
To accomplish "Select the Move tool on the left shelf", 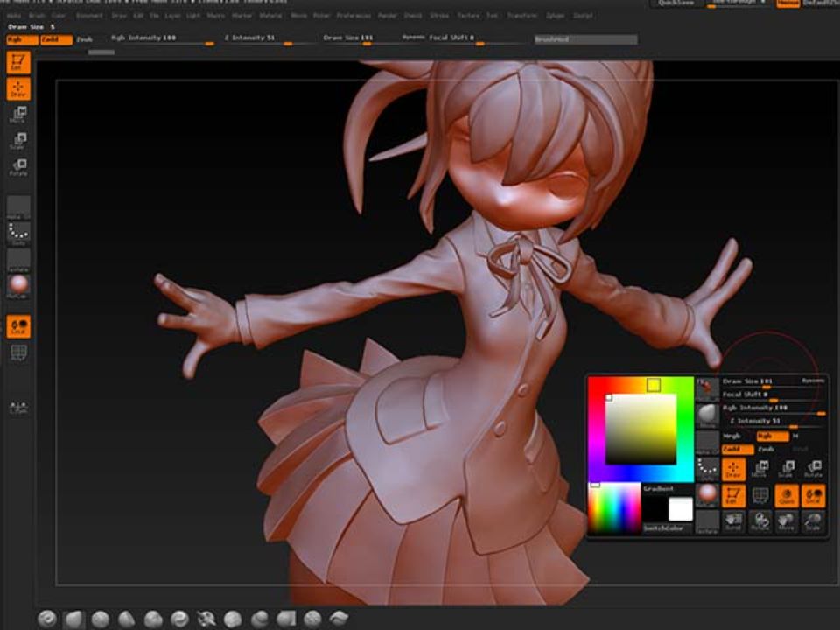I will pos(18,115).
